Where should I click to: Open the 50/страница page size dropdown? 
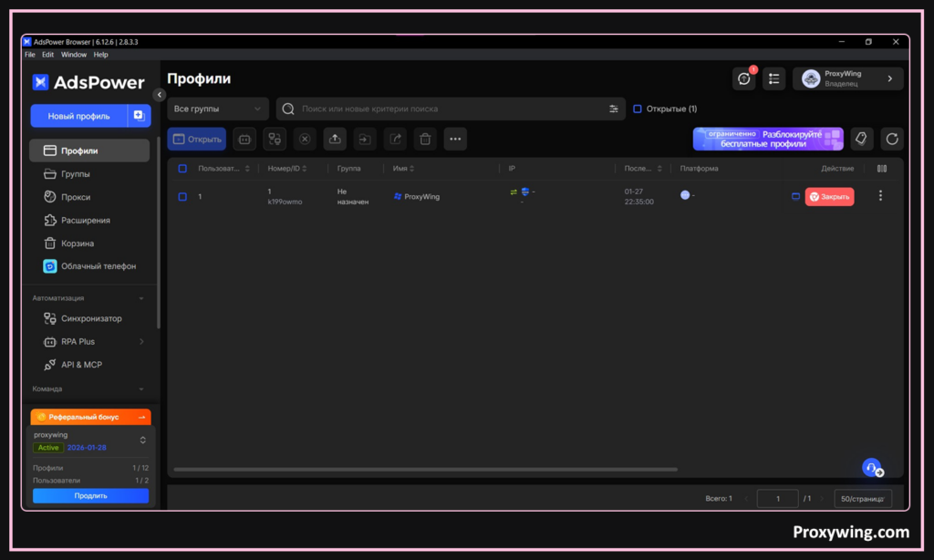pos(862,498)
